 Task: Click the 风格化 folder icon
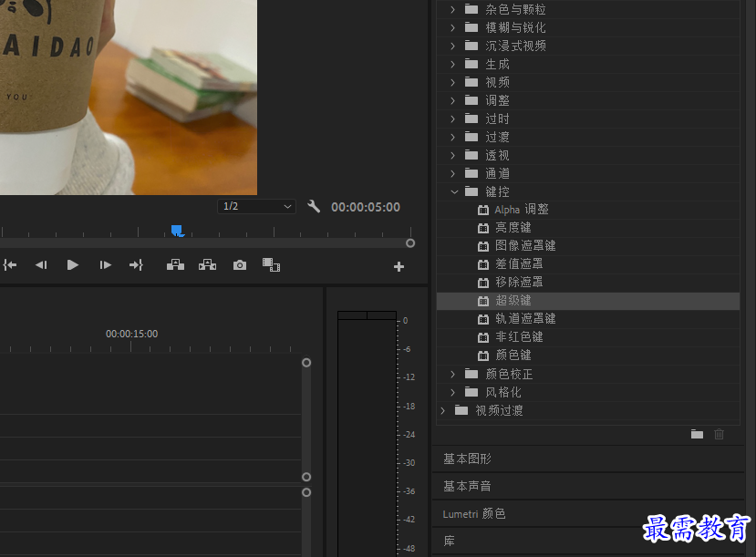[x=471, y=392]
